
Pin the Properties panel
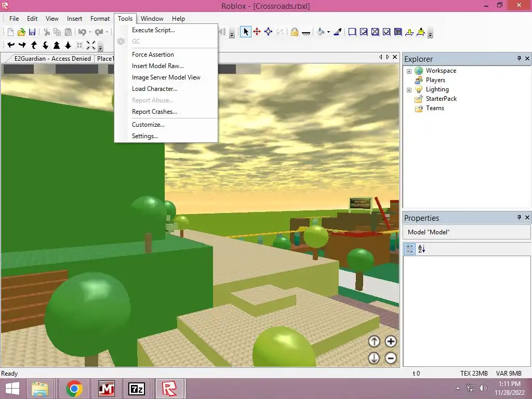519,218
